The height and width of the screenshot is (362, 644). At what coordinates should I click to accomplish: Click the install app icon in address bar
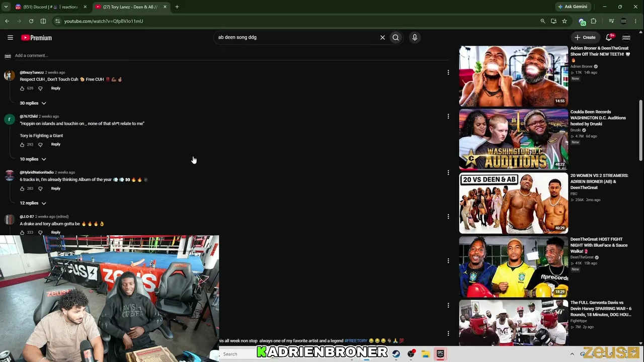pyautogui.click(x=553, y=21)
